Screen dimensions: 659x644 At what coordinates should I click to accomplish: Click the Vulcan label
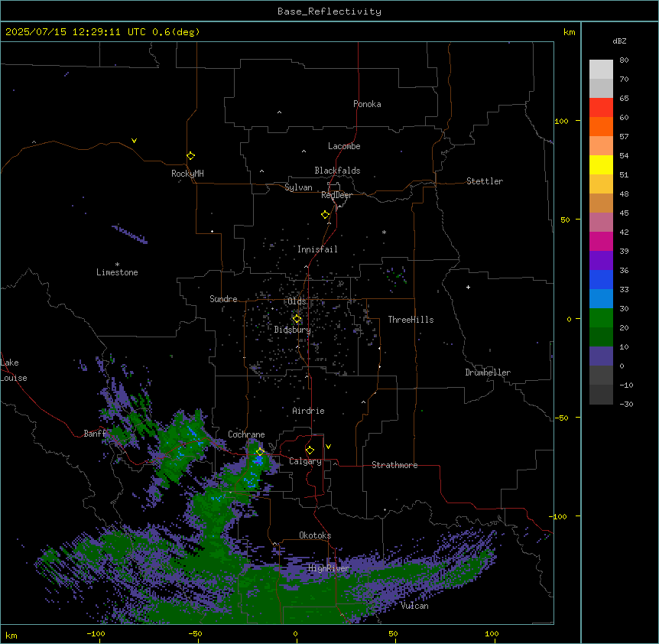(415, 606)
